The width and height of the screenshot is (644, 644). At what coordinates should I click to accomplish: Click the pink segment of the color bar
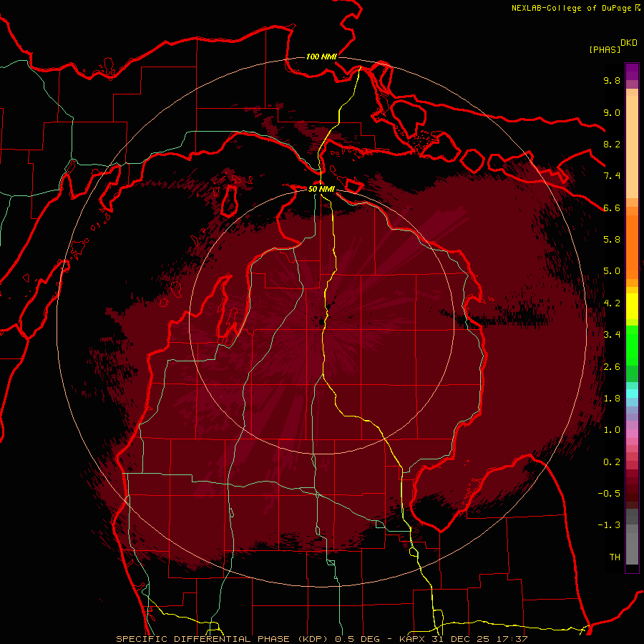point(632,434)
